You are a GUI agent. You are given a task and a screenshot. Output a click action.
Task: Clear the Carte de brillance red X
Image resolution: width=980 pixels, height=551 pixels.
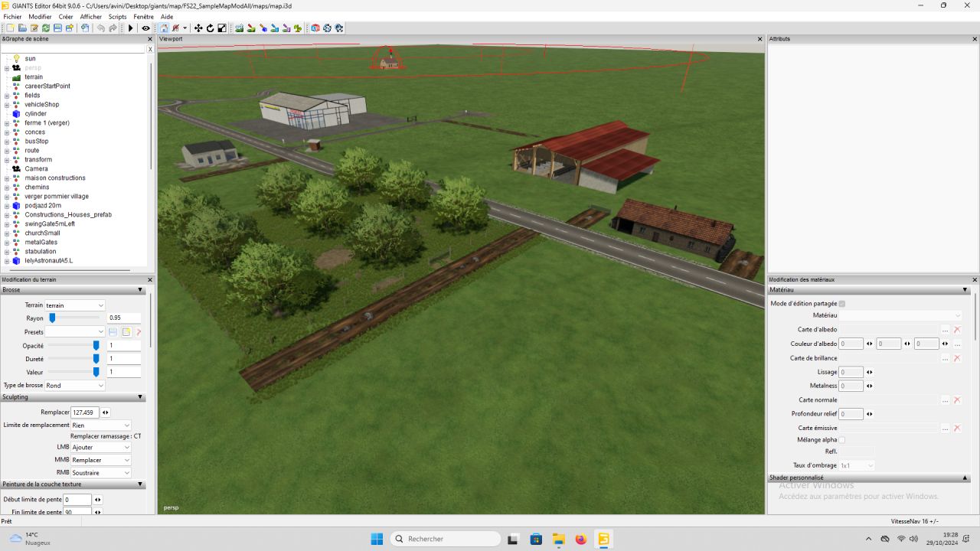957,358
